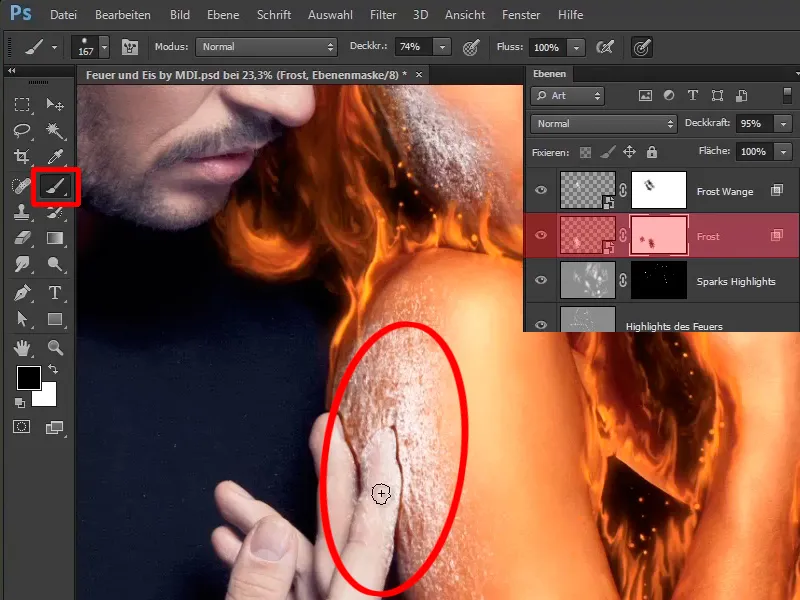Hide the Sparks Highlights layer
Screen dimensions: 800x600
541,280
